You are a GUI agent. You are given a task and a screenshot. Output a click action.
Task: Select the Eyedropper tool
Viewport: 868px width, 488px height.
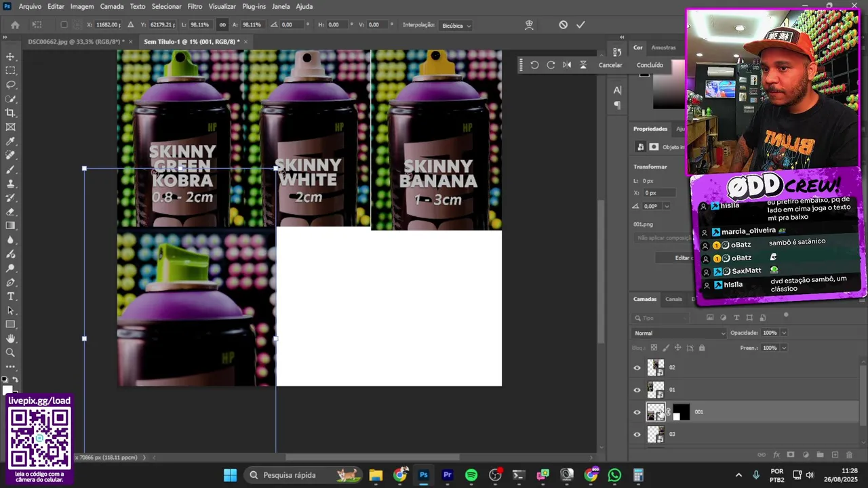tap(10, 141)
